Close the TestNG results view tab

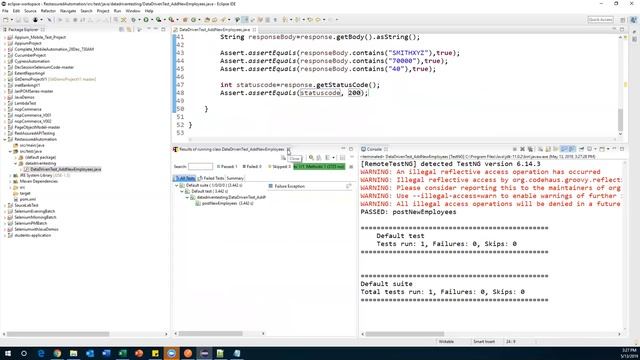coord(288,149)
